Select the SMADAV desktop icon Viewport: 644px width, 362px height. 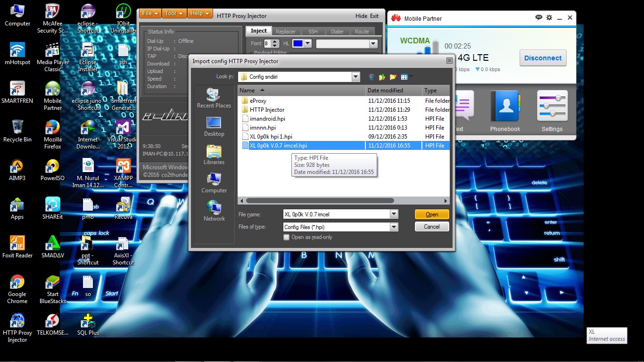click(x=53, y=247)
